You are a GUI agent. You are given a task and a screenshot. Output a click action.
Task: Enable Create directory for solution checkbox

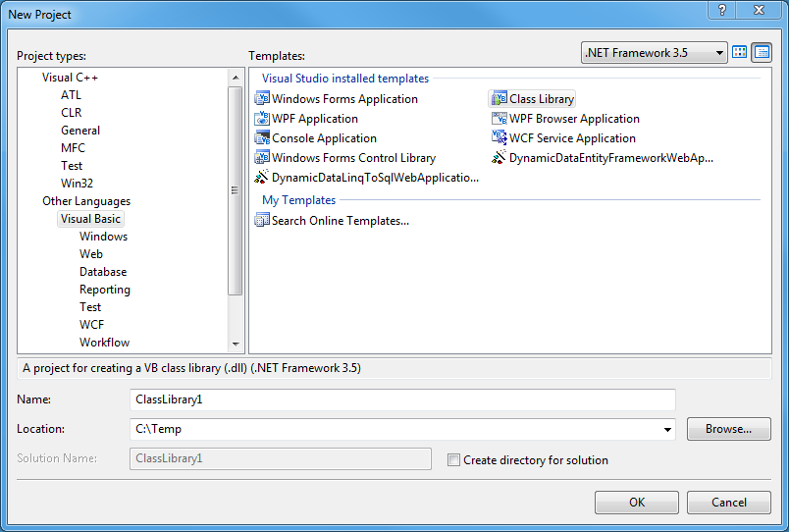click(x=453, y=460)
